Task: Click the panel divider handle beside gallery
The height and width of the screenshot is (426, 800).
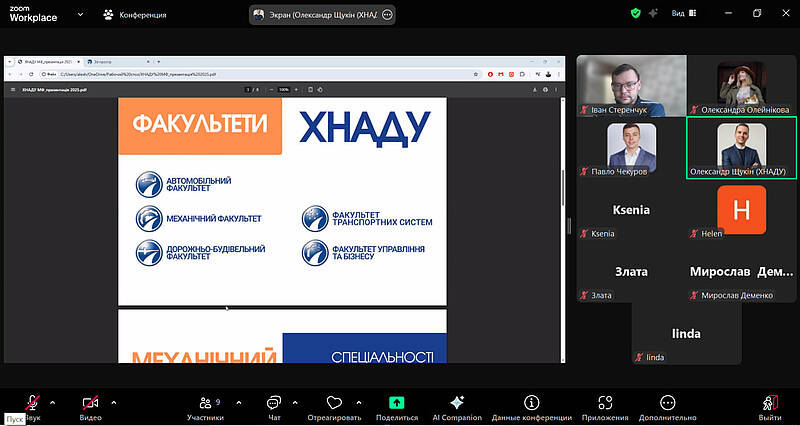Action: 570,226
